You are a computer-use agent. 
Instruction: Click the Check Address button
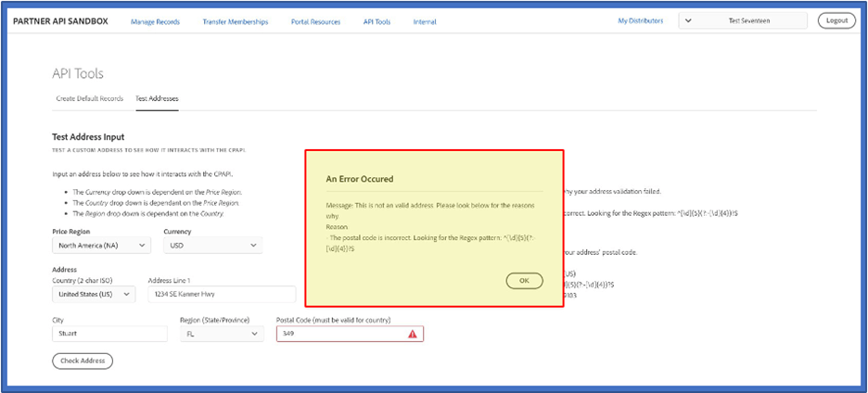tap(83, 361)
